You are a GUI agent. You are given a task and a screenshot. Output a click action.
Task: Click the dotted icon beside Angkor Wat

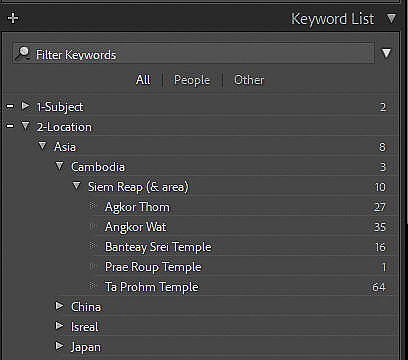[93, 227]
